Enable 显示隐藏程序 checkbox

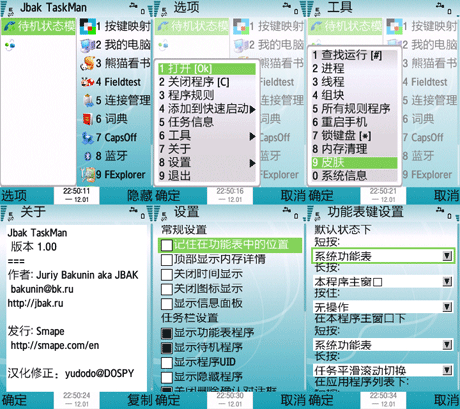point(167,377)
